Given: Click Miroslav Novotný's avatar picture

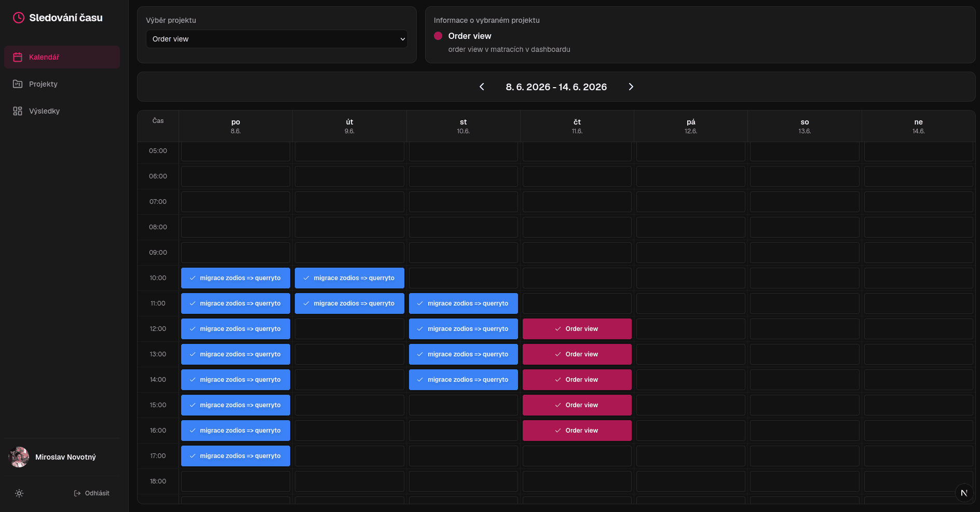Looking at the screenshot, I should (19, 457).
